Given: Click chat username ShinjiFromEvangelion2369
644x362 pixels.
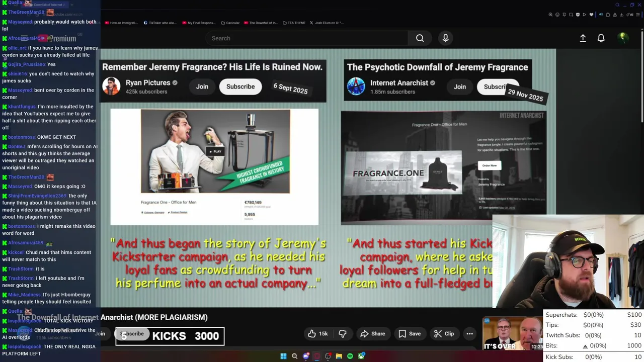Looking at the screenshot, I should tap(37, 196).
